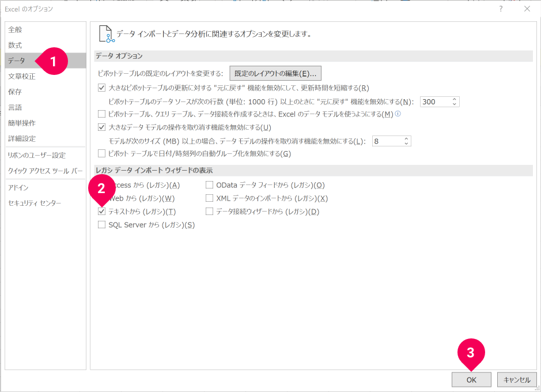Click the row count field showing 300
This screenshot has width=541, height=392.
coord(435,102)
